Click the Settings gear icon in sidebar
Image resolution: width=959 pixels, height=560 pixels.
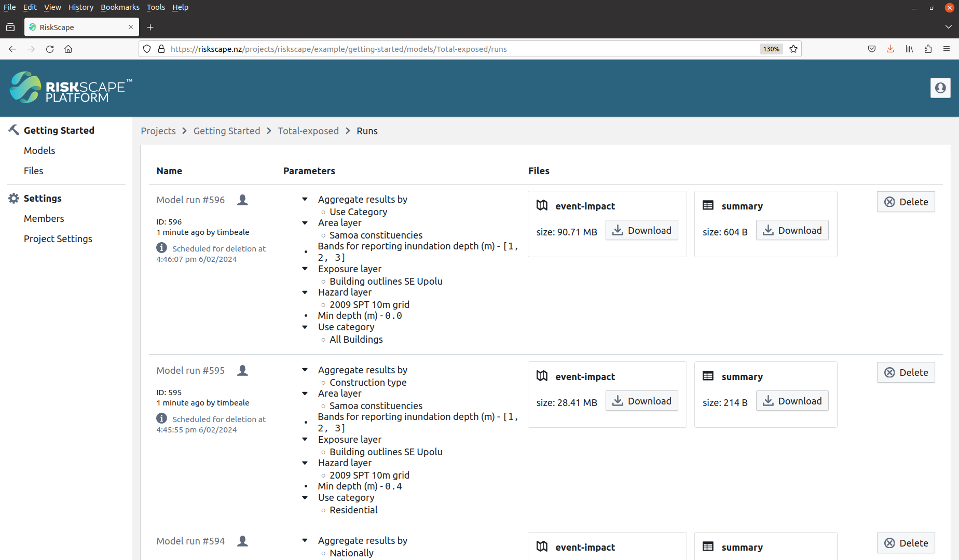pos(13,198)
